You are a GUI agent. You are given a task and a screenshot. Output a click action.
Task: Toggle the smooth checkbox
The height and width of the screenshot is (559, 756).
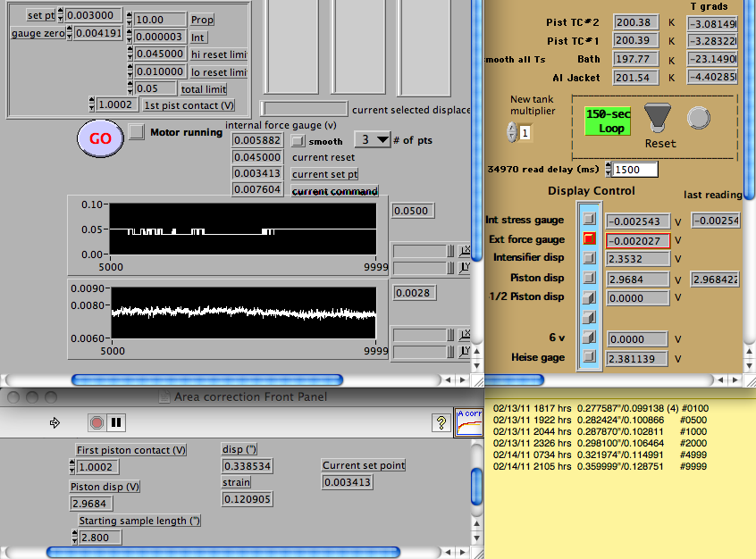(x=299, y=141)
